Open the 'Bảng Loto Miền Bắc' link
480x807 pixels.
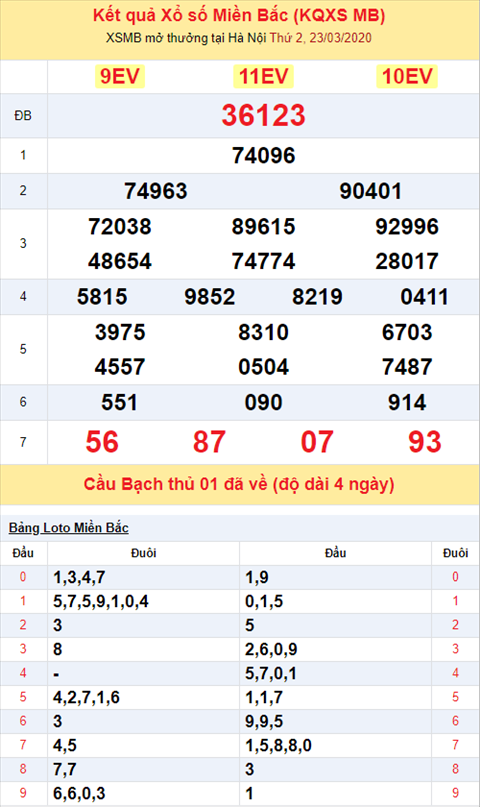[x=68, y=528]
